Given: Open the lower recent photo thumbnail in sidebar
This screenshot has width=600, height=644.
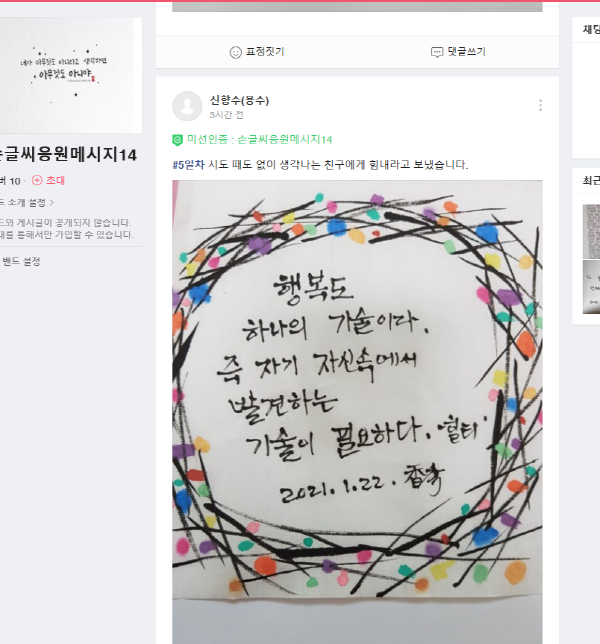Looking at the screenshot, I should pos(591,287).
